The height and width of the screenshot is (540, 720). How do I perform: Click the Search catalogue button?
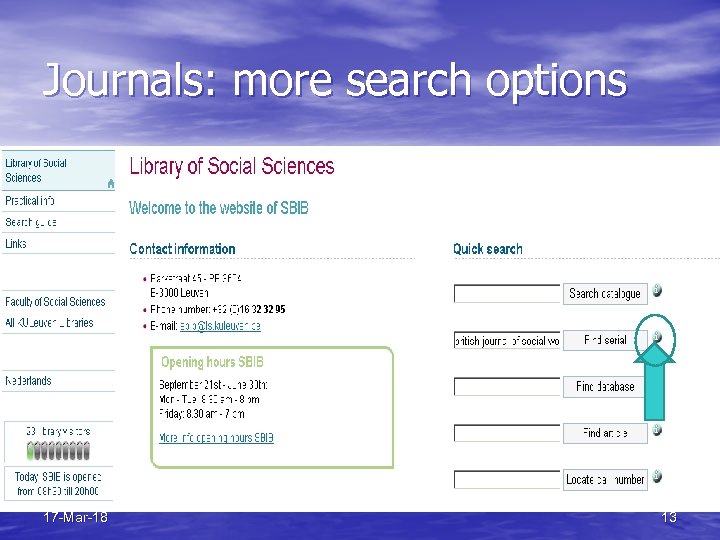tap(605, 293)
